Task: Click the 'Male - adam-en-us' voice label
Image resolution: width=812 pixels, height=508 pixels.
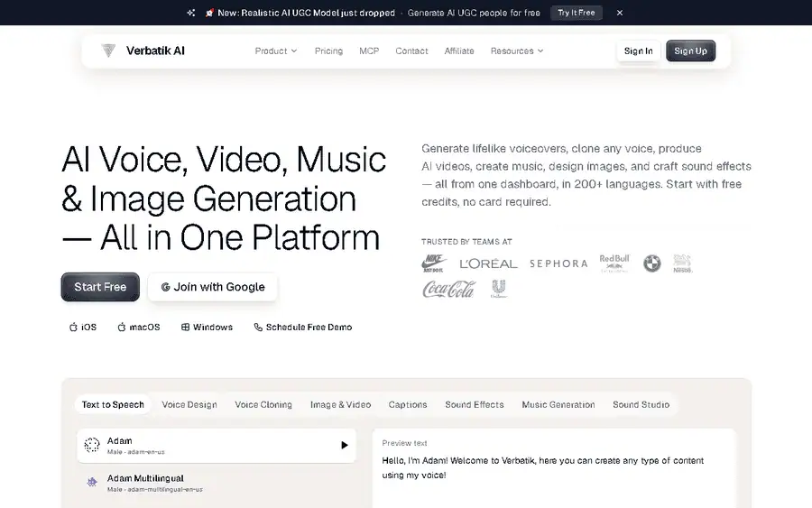Action: coord(135,452)
